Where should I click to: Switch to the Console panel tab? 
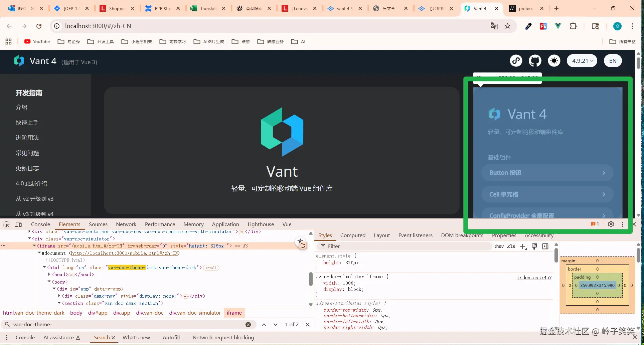(x=40, y=224)
